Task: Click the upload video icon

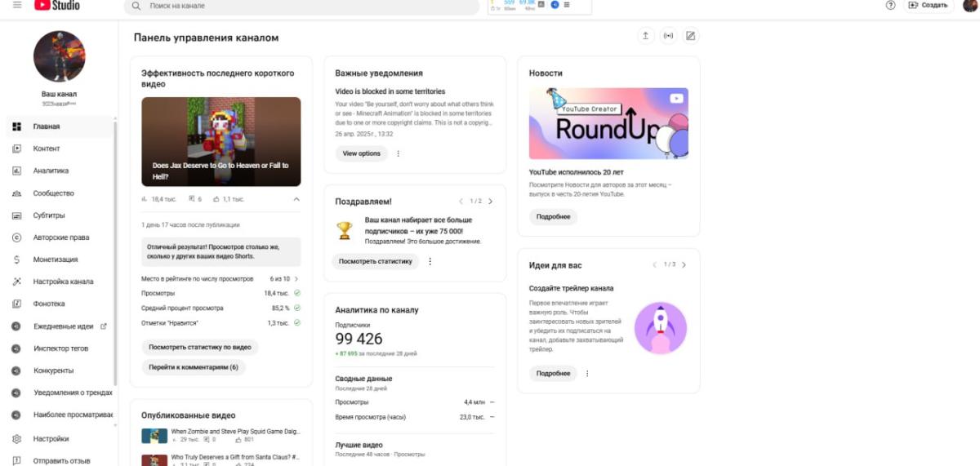Action: pyautogui.click(x=646, y=36)
